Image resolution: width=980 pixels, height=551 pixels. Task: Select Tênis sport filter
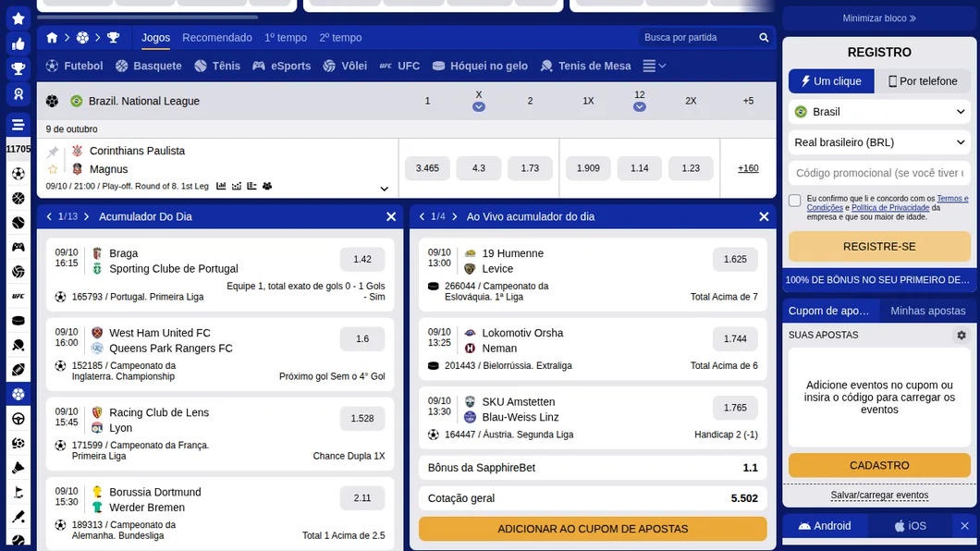(217, 66)
